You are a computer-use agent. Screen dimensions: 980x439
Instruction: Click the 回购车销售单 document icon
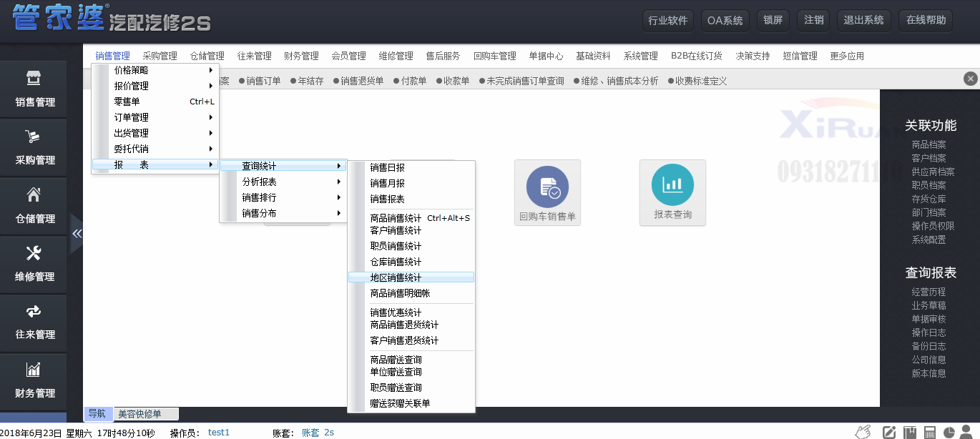pos(547,187)
